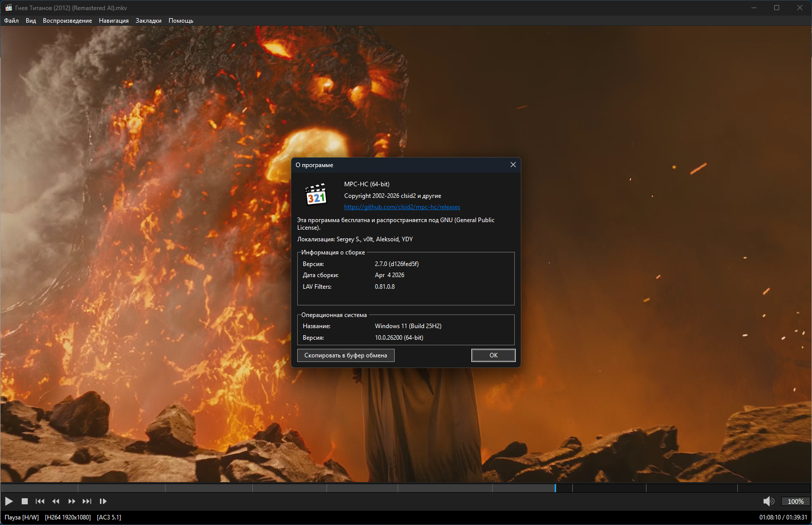This screenshot has width=812, height=525.
Task: Maximize the MPC-HC player window
Action: point(777,8)
